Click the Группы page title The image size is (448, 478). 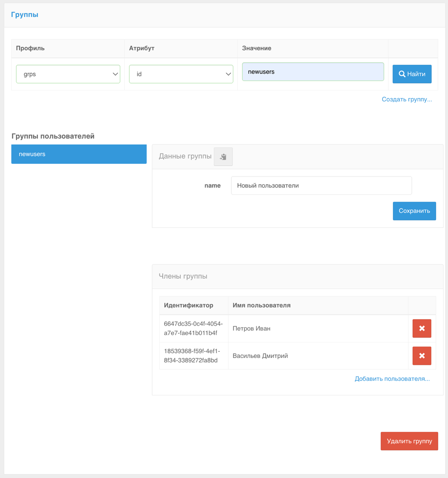pyautogui.click(x=25, y=15)
